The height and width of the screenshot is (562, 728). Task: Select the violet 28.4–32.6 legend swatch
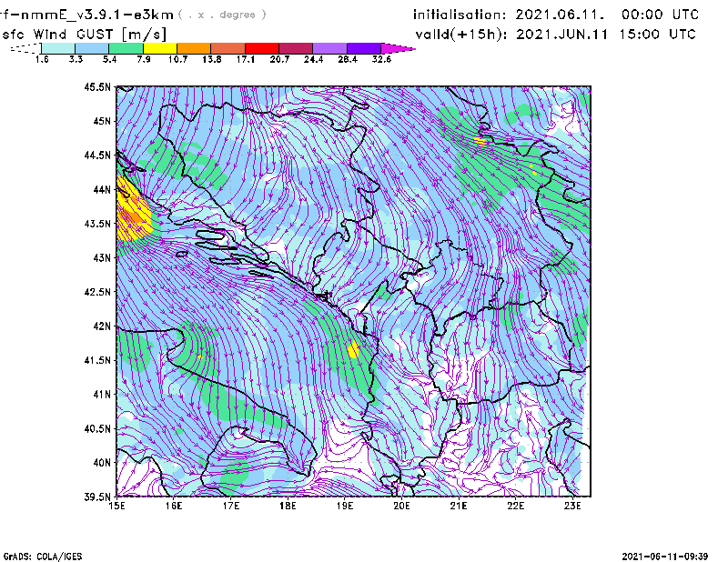click(364, 48)
